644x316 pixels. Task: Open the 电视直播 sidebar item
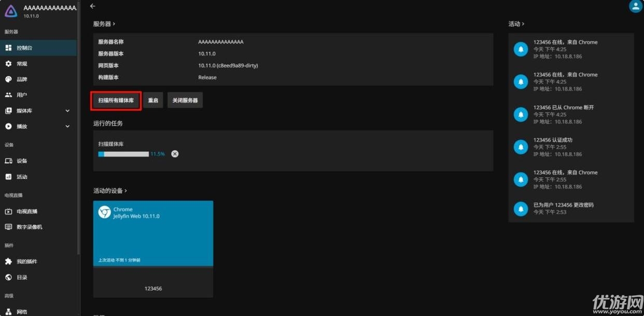click(x=26, y=211)
